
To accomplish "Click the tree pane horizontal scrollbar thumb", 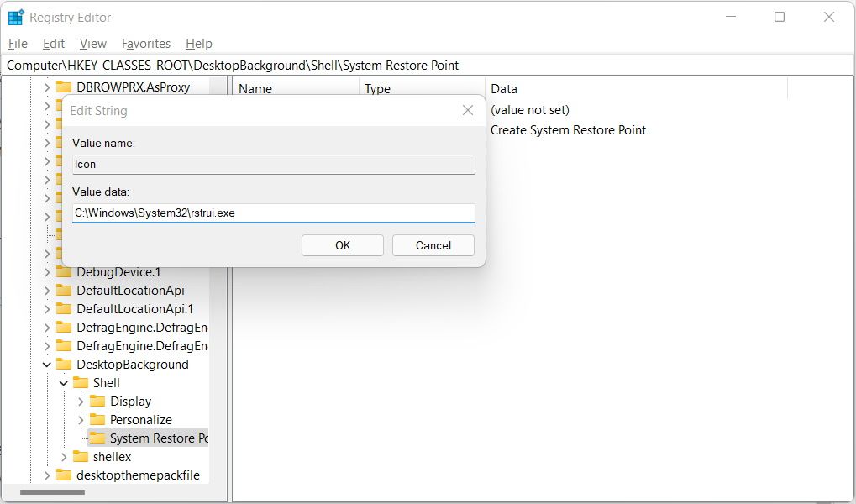I will click(52, 492).
